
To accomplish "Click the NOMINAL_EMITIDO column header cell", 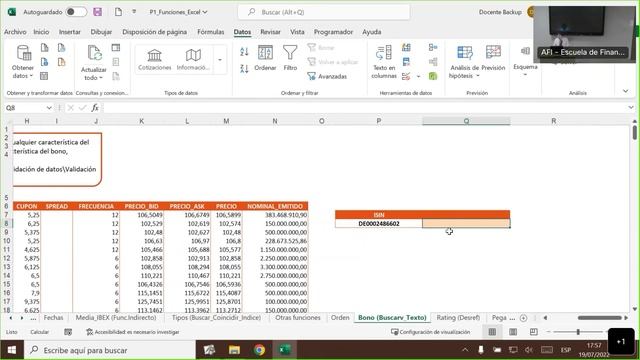I will (x=275, y=207).
